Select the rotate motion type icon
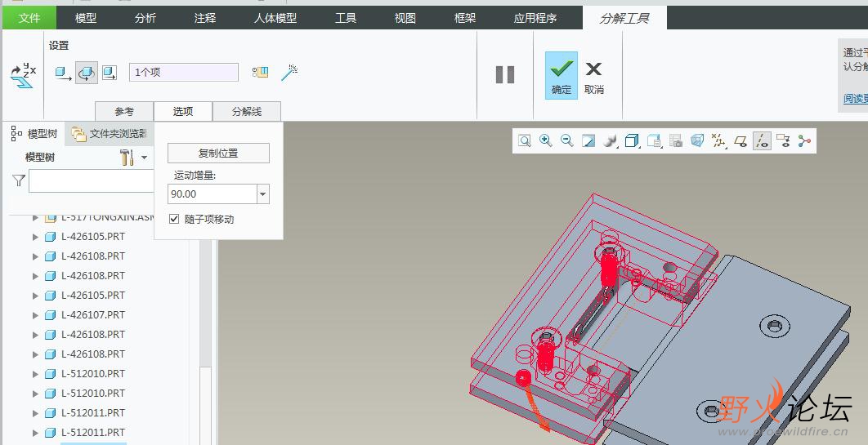Screen dimensions: 868x445 tap(87, 73)
